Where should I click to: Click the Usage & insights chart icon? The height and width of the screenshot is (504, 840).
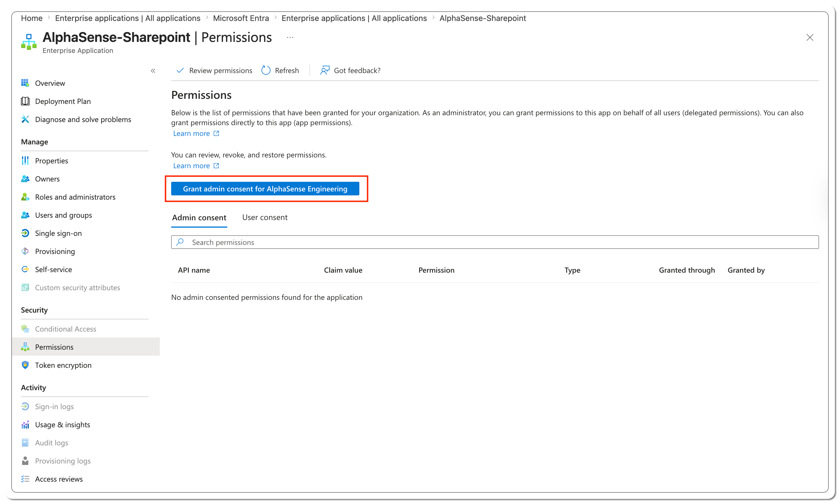pyautogui.click(x=25, y=424)
